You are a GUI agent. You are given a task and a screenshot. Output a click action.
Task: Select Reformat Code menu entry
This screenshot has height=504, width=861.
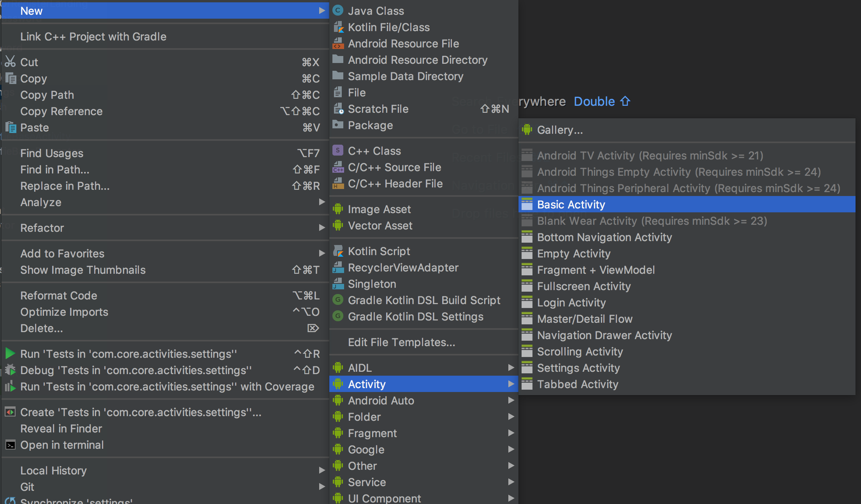[165, 295]
